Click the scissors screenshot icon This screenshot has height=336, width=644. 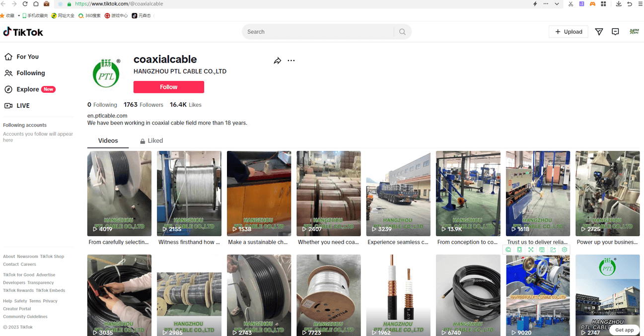click(571, 4)
